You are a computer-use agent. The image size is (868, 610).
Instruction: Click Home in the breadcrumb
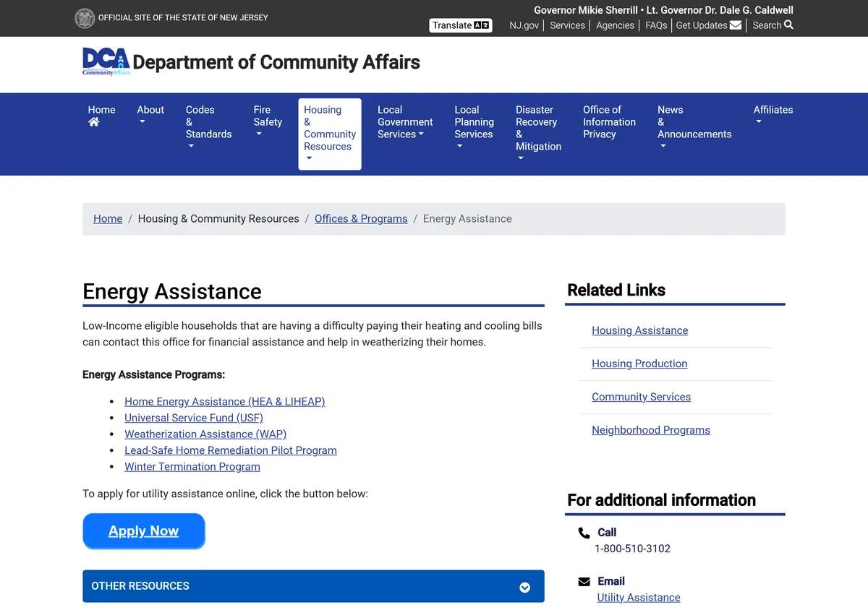pyautogui.click(x=108, y=219)
